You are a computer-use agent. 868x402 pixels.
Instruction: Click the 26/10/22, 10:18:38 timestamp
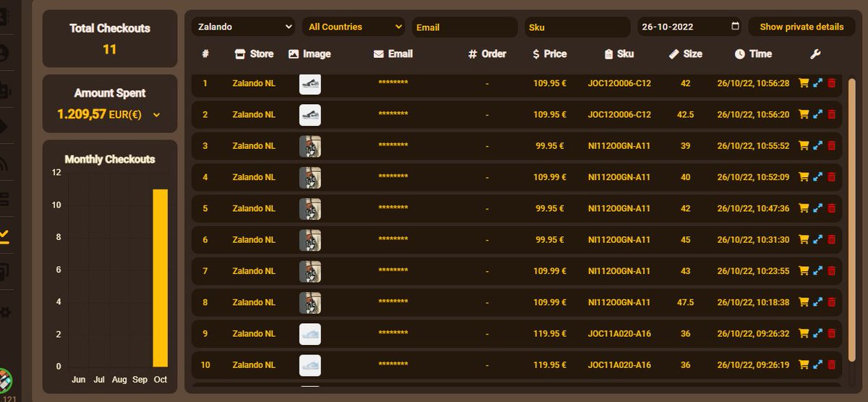click(x=753, y=302)
